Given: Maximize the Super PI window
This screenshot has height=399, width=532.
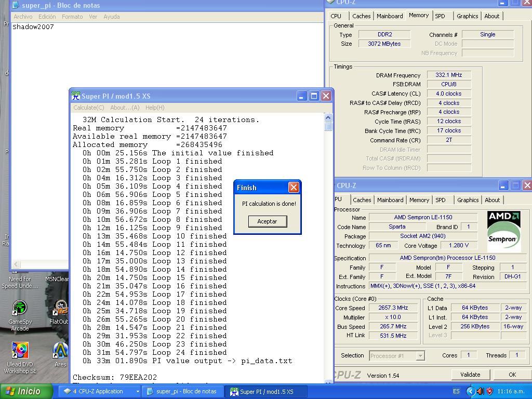Looking at the screenshot, I should pyautogui.click(x=314, y=96).
